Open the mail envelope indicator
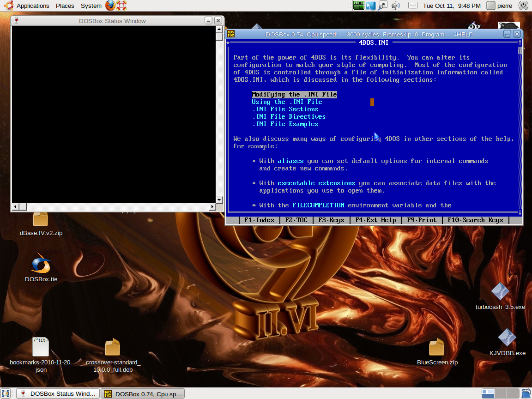 (x=412, y=6)
